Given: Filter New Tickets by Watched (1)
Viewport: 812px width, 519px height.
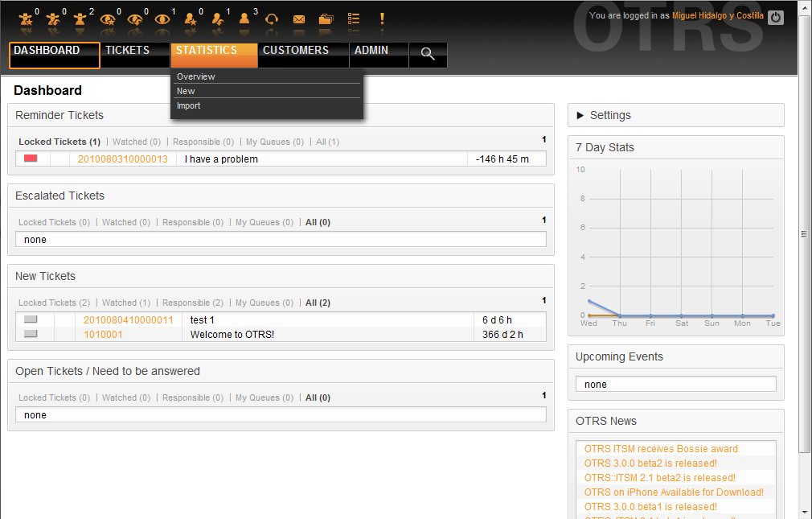Looking at the screenshot, I should point(125,303).
